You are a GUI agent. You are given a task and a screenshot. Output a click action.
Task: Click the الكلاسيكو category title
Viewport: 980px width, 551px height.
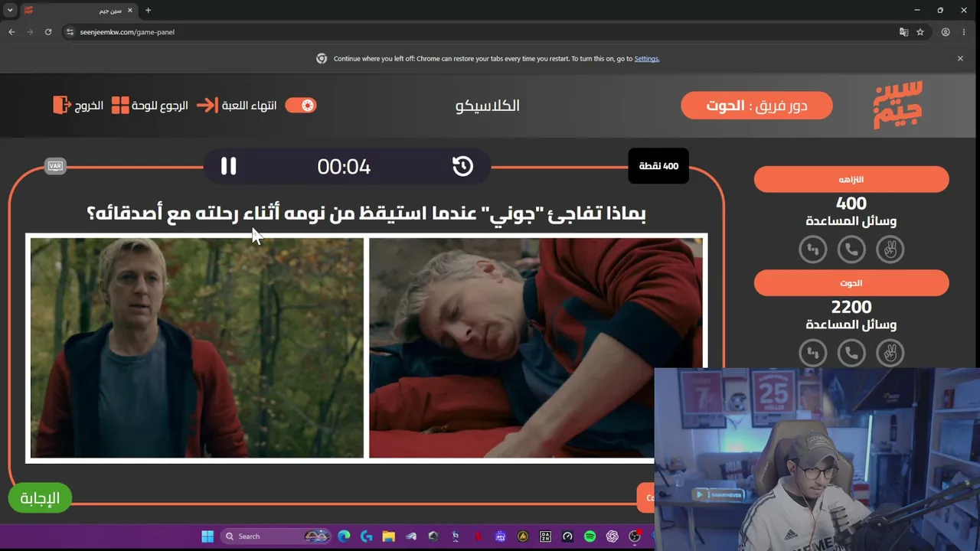tap(488, 106)
